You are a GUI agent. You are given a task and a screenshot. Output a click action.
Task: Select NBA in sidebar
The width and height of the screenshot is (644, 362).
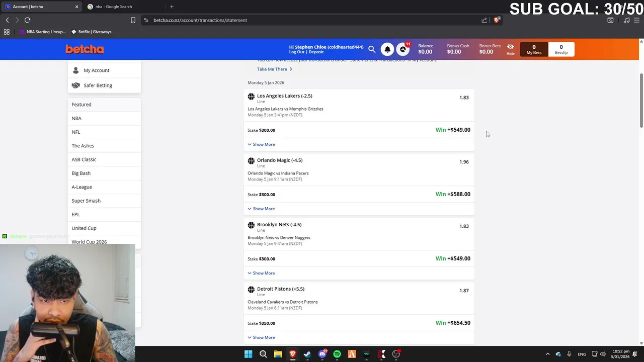tap(104, 118)
